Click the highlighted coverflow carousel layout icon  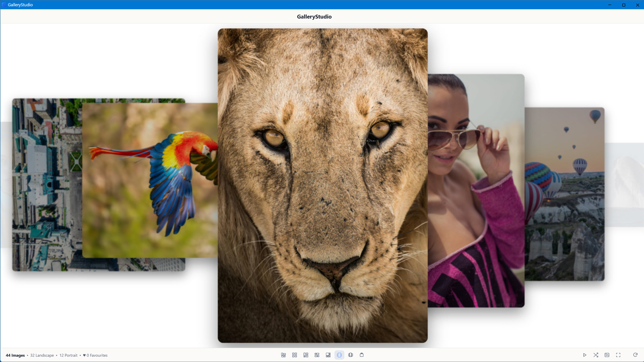[339, 355]
